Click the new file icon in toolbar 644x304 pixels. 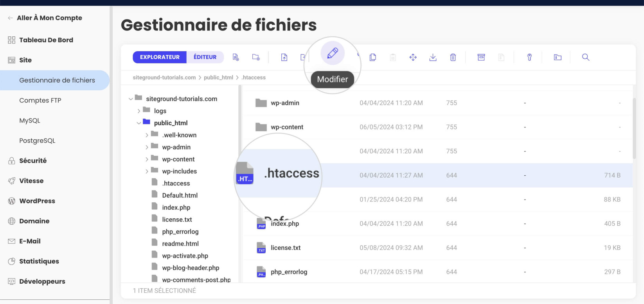236,57
